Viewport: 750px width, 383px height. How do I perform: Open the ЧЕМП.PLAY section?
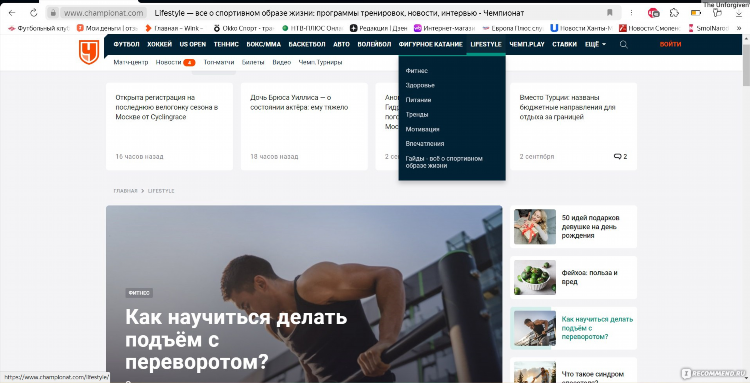click(x=527, y=44)
